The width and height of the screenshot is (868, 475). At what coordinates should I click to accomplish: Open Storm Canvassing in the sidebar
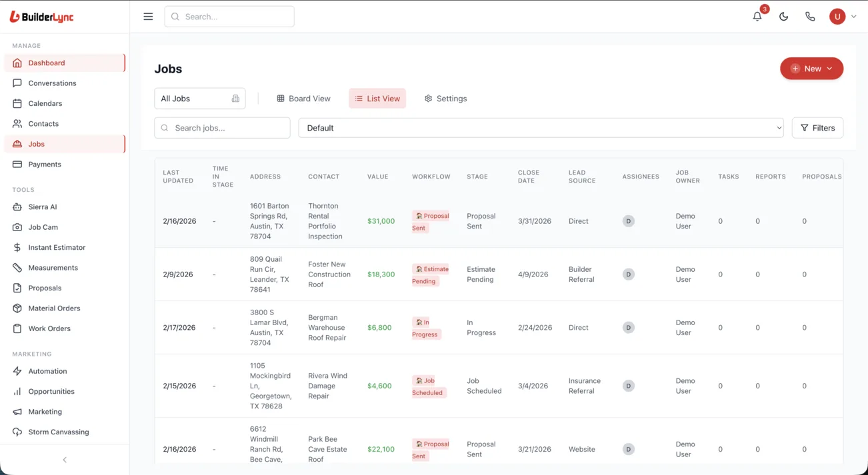(58, 432)
